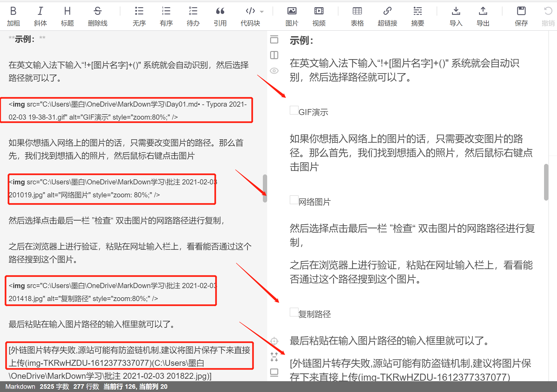The image size is (557, 392).
Task: Insert an image with the 图片 icon
Action: (x=292, y=16)
